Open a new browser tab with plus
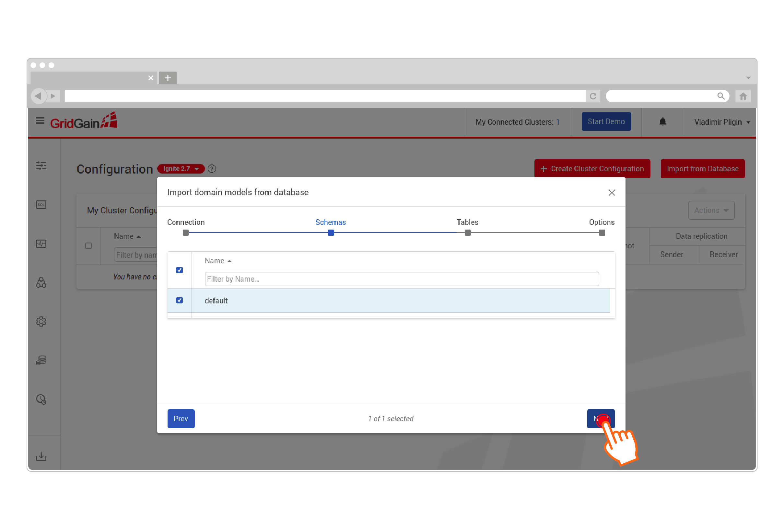784x532 pixels. pyautogui.click(x=168, y=78)
